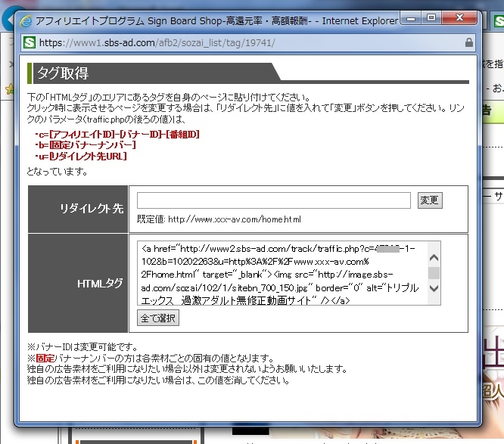Click the security padlock icon in address bar
Viewport: 504px width, 444px height.
469,42
